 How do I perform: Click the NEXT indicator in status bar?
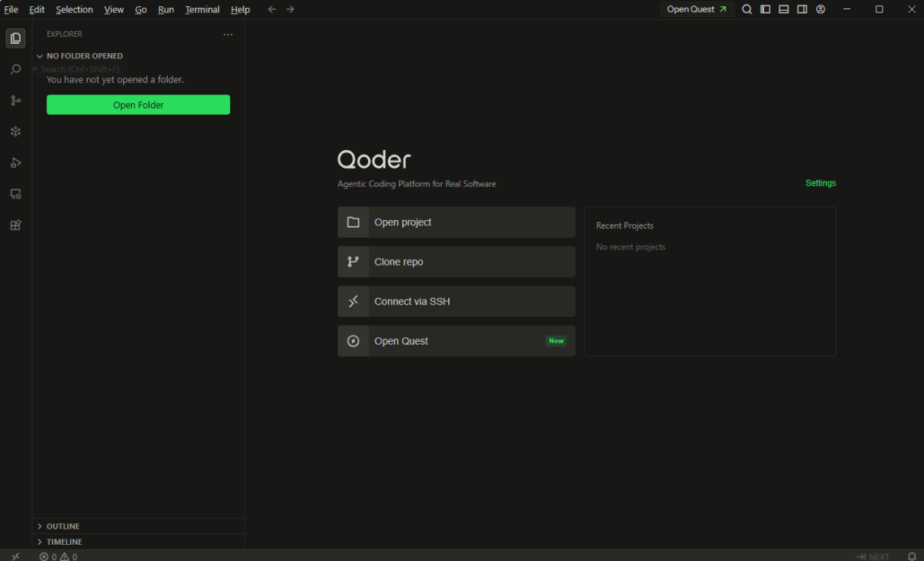(872, 556)
